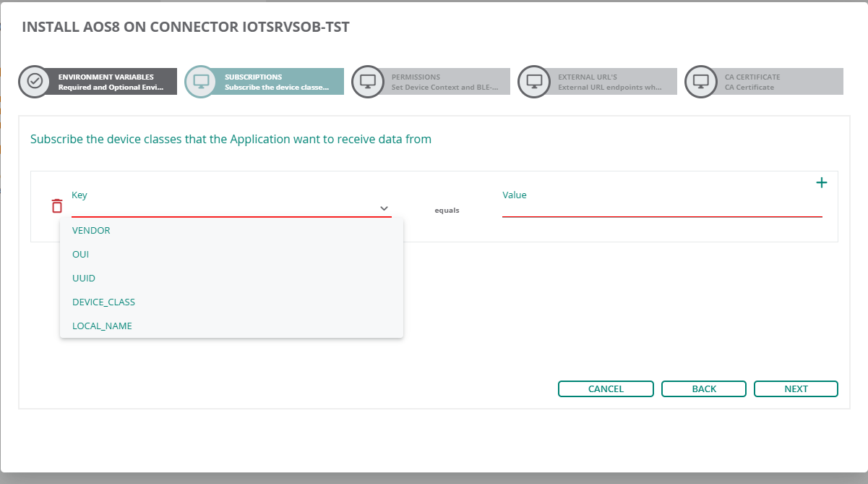Click the CA Certificate step icon
The image size is (868, 484).
(701, 81)
